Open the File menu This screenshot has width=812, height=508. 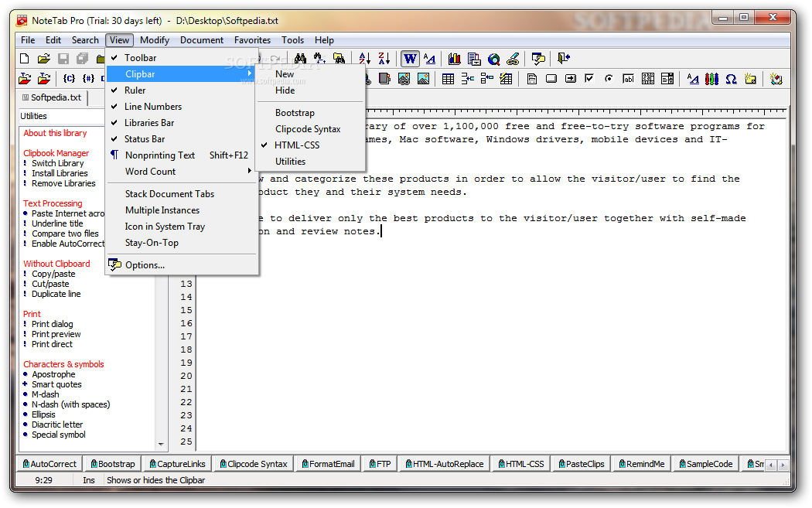[28, 40]
